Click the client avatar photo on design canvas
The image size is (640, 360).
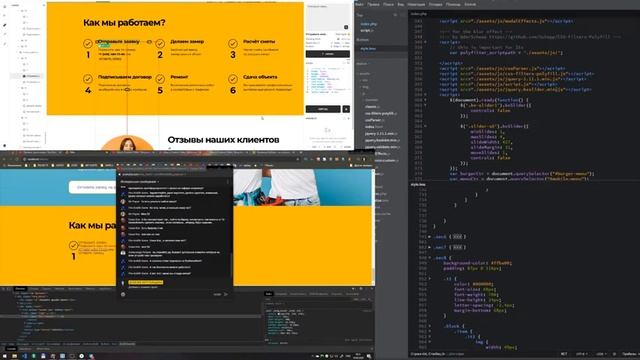tap(127, 143)
